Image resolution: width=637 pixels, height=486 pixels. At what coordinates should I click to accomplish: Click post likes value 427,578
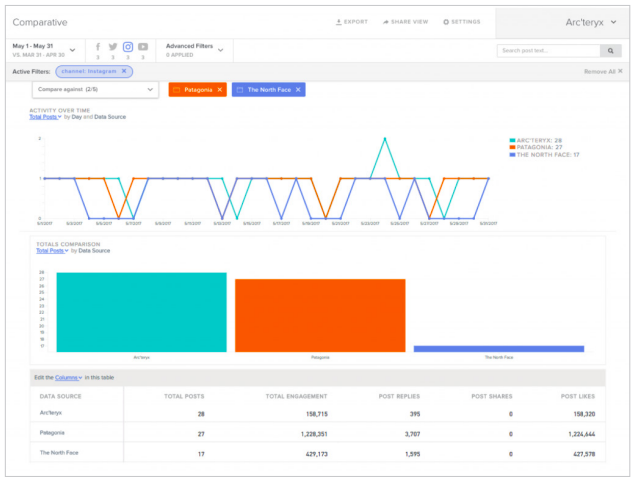click(x=584, y=454)
